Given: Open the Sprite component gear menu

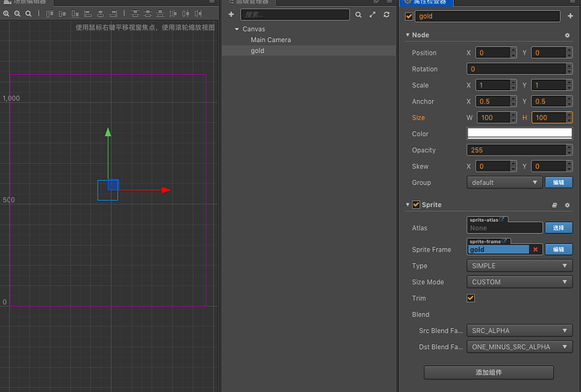Looking at the screenshot, I should click(x=568, y=204).
